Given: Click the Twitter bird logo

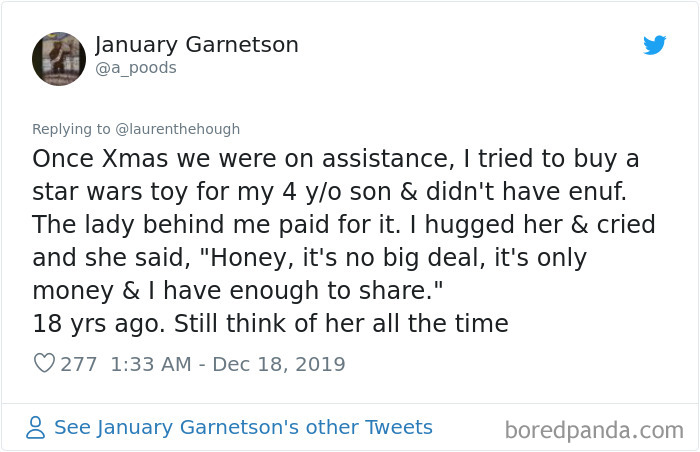Looking at the screenshot, I should click(x=654, y=45).
